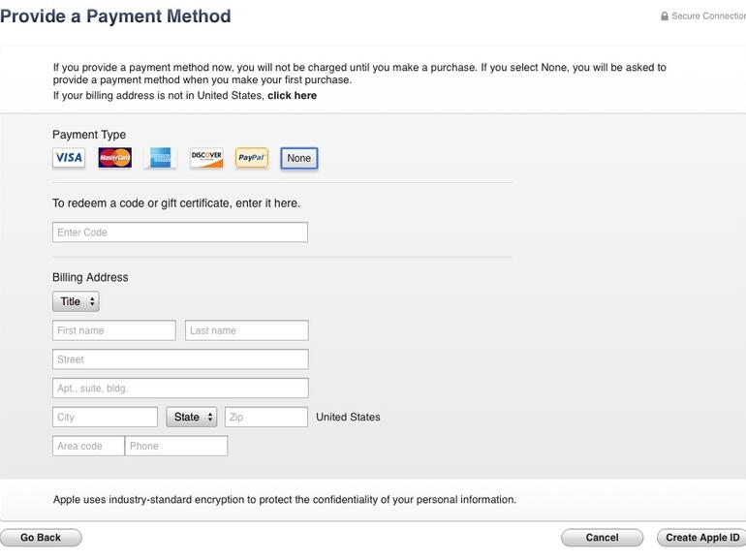Select Visa as payment type
Viewport: 746px width, 560px height.
pos(69,158)
